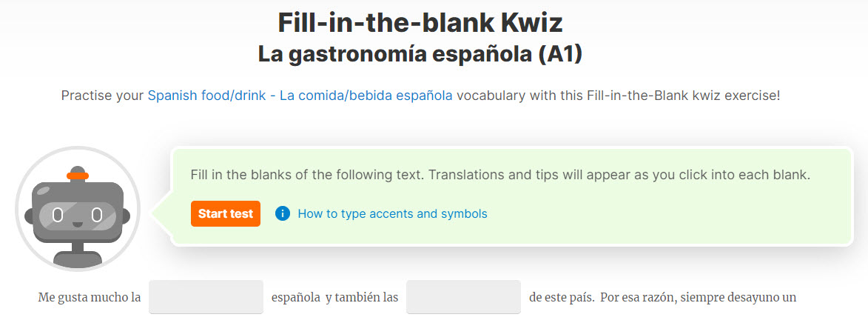The width and height of the screenshot is (868, 320).
Task: Click the phrase 'de este país'
Action: (x=560, y=297)
